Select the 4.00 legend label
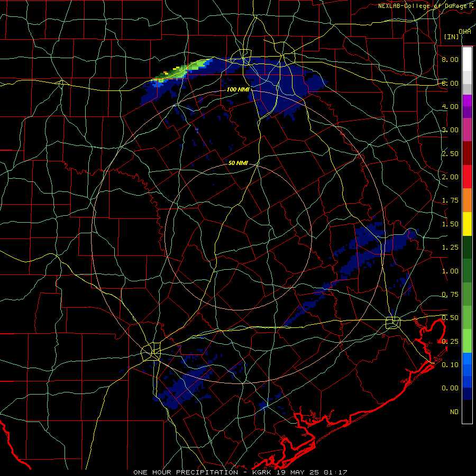Image resolution: width=476 pixels, height=476 pixels. (x=450, y=106)
